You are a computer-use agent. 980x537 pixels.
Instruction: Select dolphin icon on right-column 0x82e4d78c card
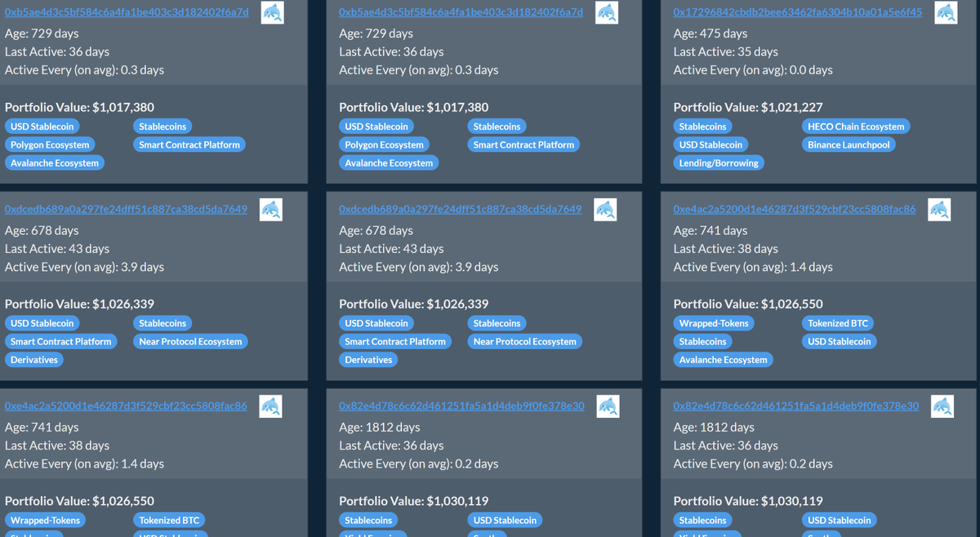[942, 406]
